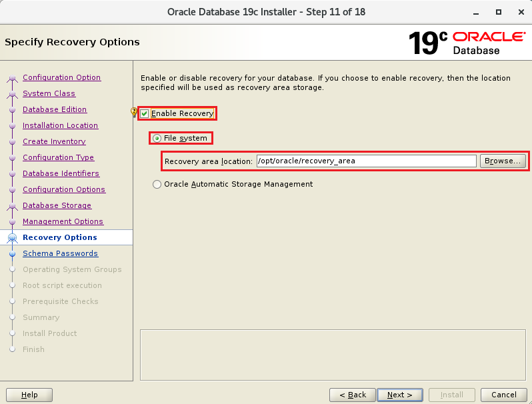
Task: Click the disabled Finish step
Action: click(33, 349)
